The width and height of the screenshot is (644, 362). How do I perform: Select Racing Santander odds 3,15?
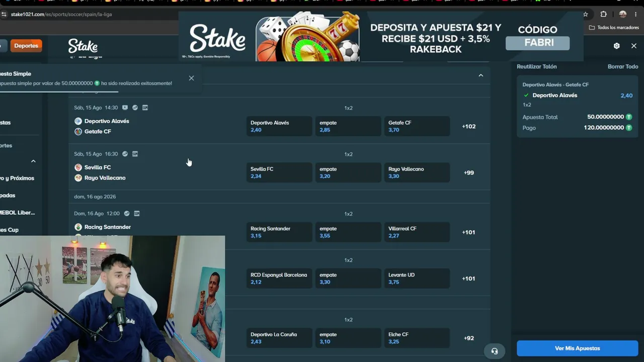(x=279, y=232)
